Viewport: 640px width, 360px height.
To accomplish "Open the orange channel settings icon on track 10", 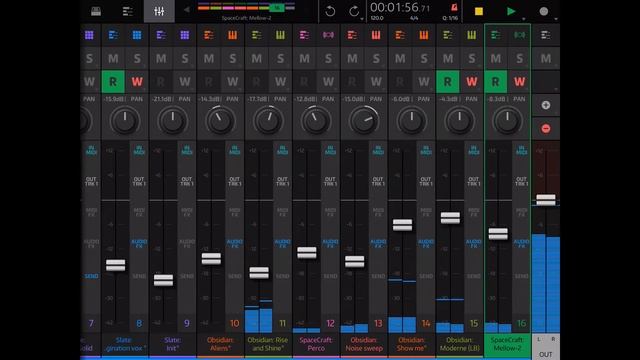I will 209,35.
